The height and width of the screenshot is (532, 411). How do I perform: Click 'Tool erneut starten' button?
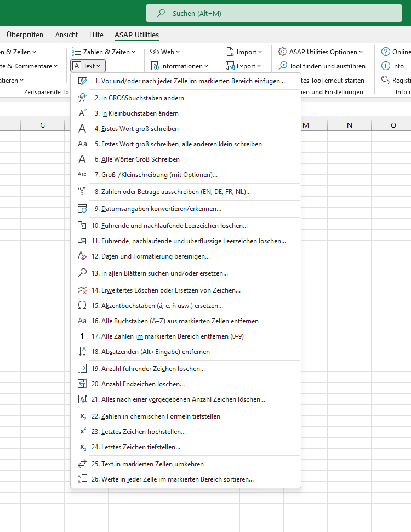333,81
